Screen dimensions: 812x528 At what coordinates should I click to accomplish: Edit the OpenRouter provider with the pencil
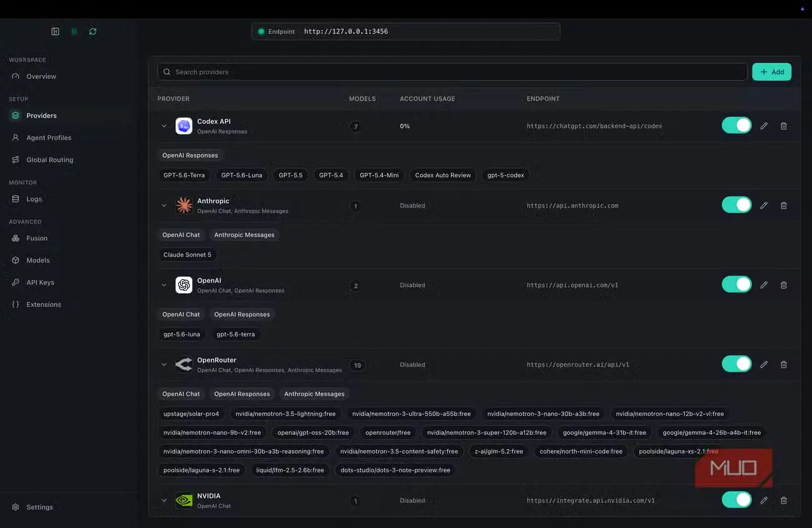pos(764,364)
